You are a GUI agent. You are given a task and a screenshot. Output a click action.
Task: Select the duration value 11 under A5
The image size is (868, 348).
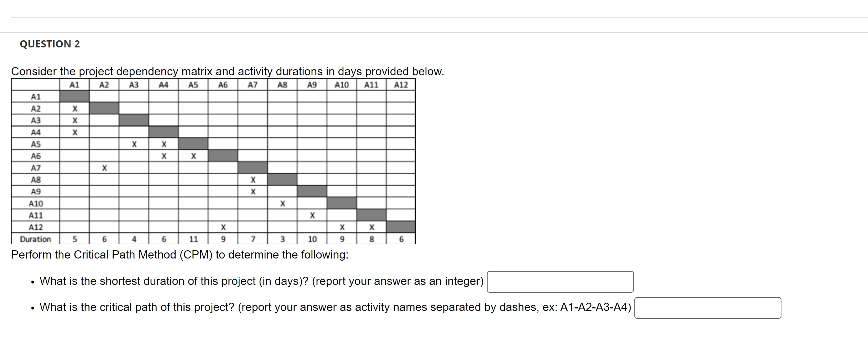click(193, 239)
